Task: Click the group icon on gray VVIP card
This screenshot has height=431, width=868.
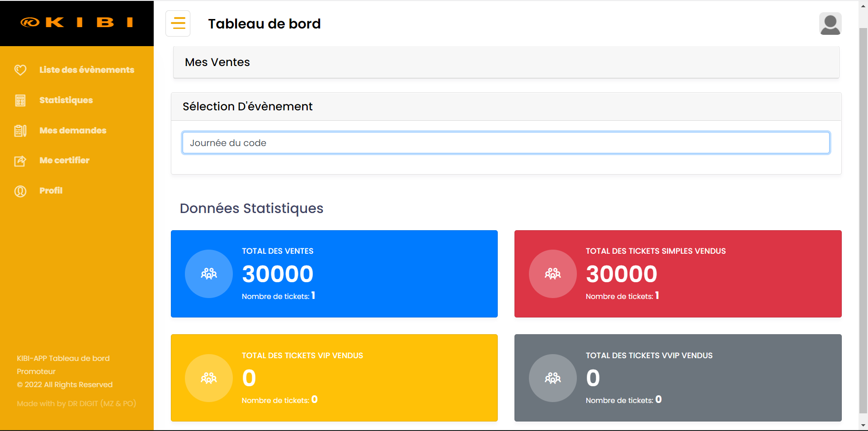Action: [552, 378]
